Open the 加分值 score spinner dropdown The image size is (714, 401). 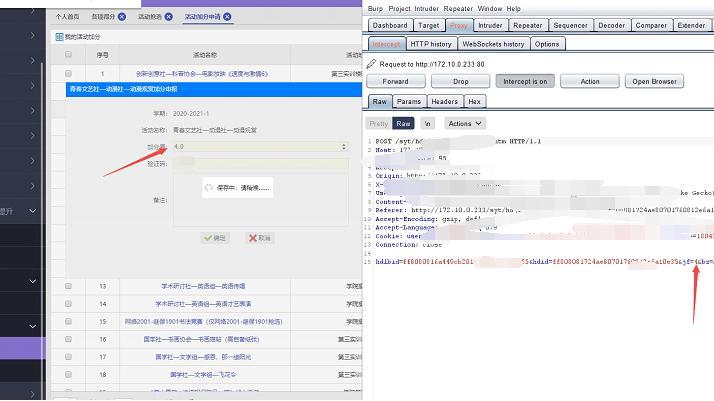point(343,146)
